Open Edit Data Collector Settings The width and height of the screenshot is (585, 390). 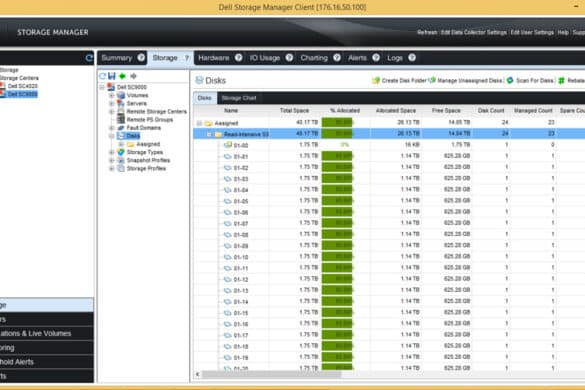pos(474,32)
